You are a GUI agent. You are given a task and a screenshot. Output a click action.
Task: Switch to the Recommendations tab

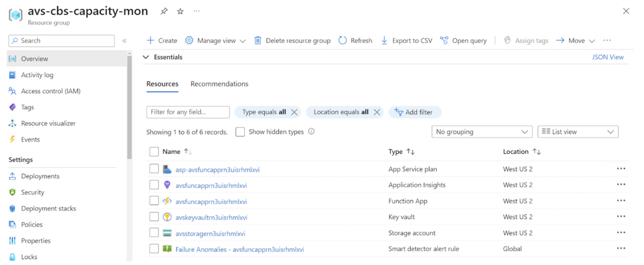219,84
